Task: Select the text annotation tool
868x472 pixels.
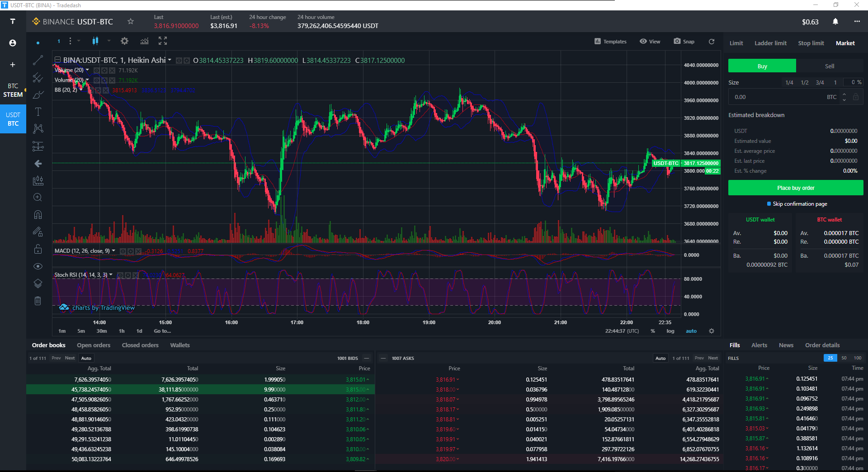Action: (x=38, y=112)
